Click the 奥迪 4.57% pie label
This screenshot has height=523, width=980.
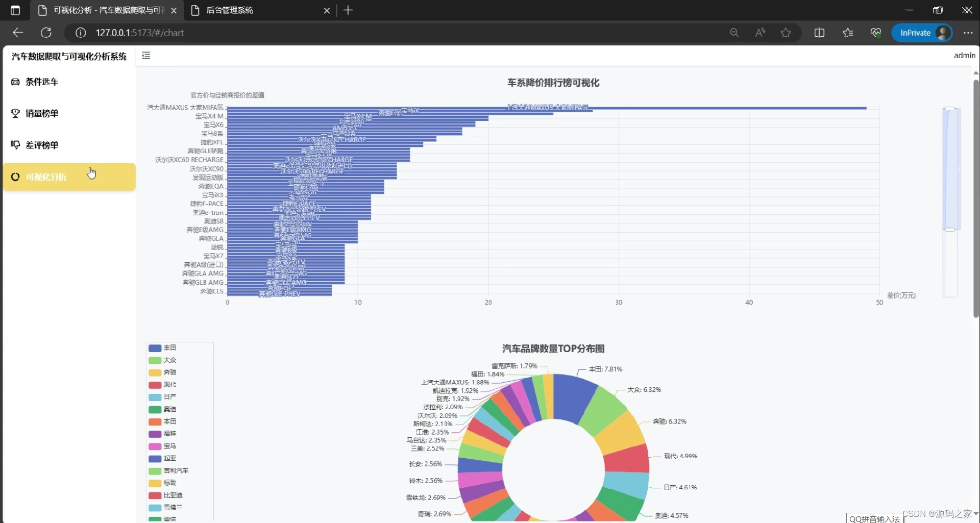pyautogui.click(x=672, y=515)
